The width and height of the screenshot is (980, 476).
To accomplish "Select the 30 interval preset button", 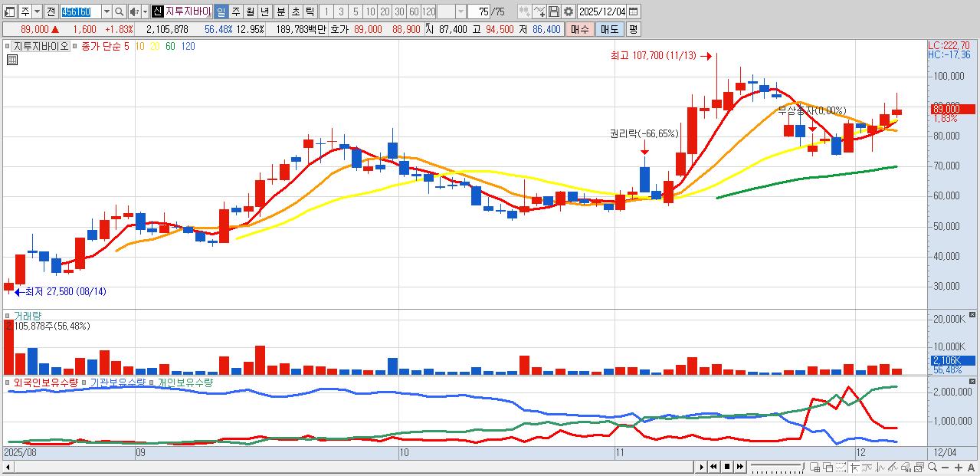I will (x=399, y=11).
